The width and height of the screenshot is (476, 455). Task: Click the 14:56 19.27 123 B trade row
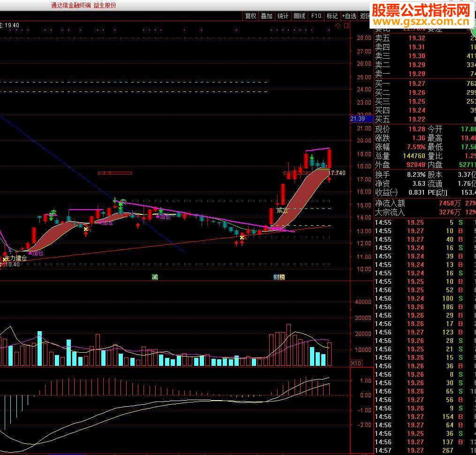click(425, 332)
